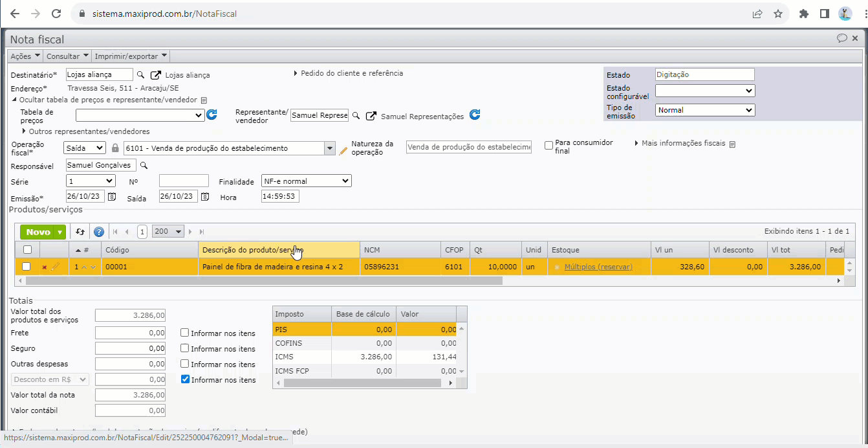Delete product row with red X icon
The image size is (868, 448).
pyautogui.click(x=44, y=267)
